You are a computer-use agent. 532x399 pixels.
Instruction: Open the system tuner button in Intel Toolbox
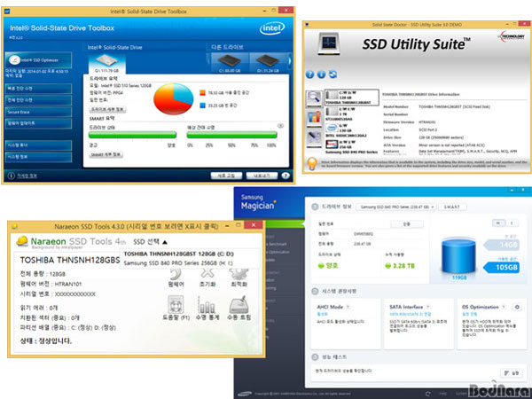38,145
